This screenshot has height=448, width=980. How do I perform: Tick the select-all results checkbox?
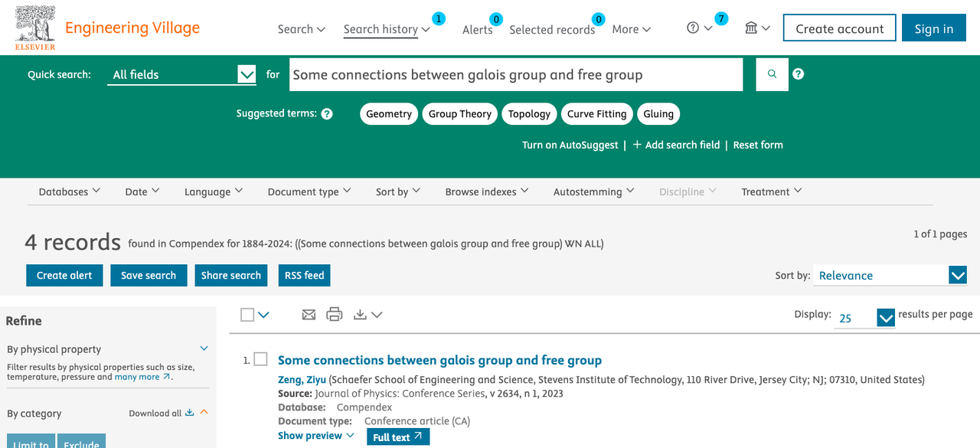(x=247, y=314)
